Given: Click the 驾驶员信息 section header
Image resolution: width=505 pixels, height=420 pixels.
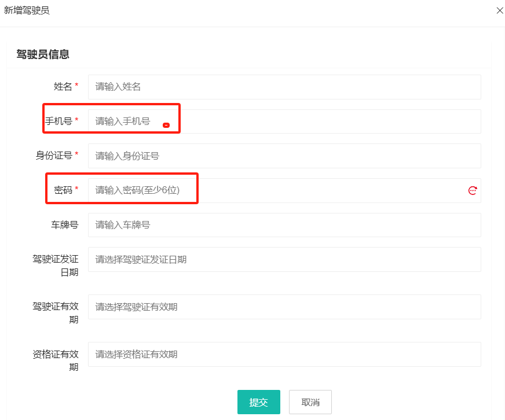Looking at the screenshot, I should tap(43, 54).
